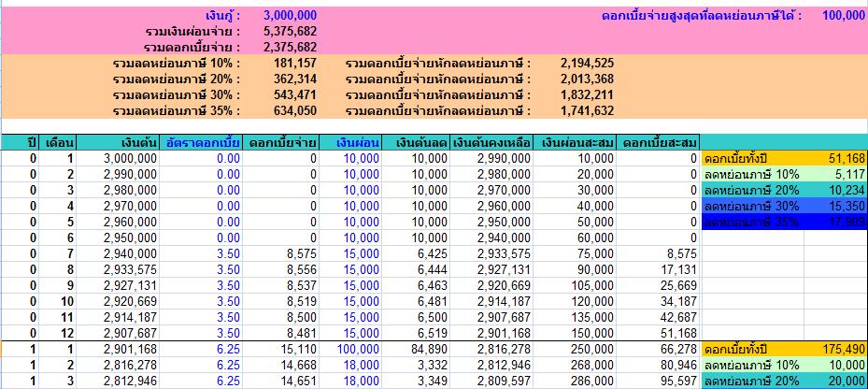Screen dimensions: 868x389
Task: Select the 634,050 tax deduction total
Action: tap(295, 111)
